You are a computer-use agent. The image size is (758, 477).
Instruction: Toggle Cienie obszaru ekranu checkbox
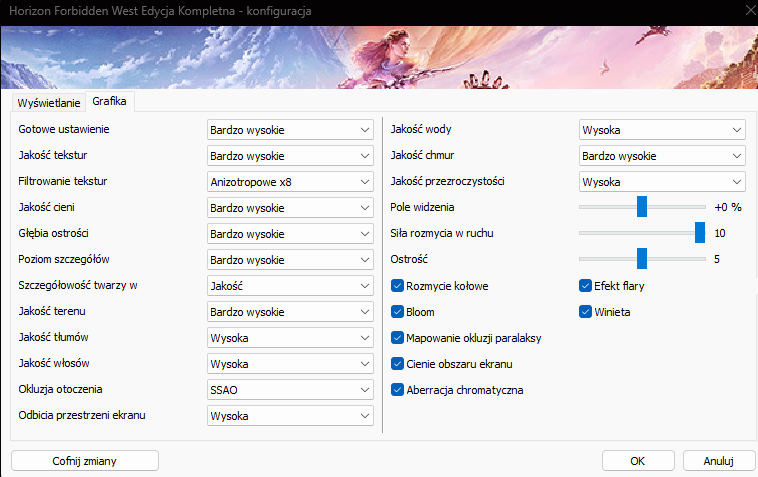[397, 364]
